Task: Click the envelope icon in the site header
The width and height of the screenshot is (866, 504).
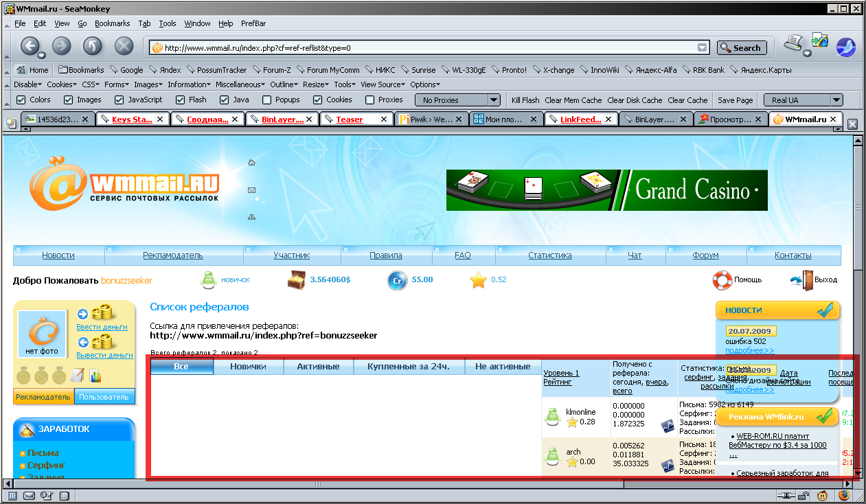Action: point(251,190)
